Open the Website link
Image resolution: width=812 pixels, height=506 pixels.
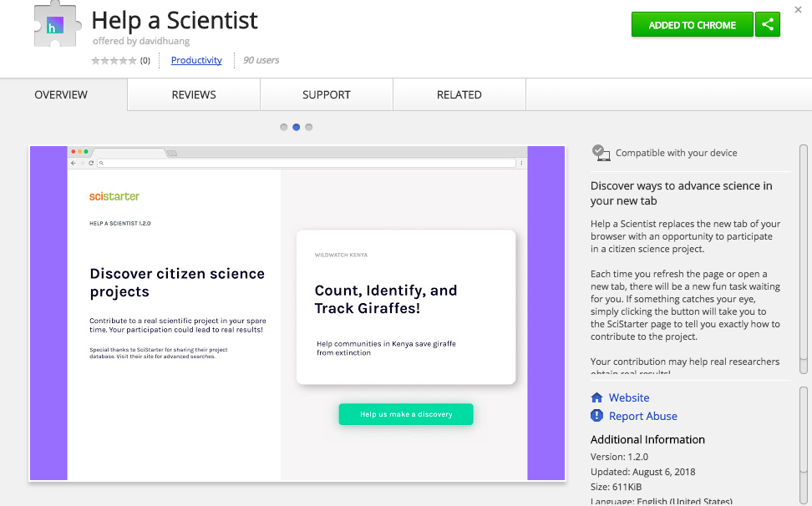[629, 397]
